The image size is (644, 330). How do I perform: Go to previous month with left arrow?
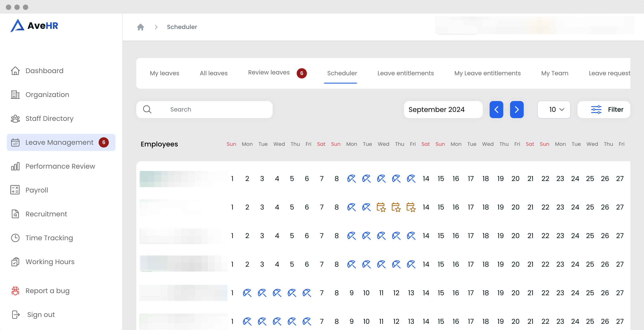point(496,110)
